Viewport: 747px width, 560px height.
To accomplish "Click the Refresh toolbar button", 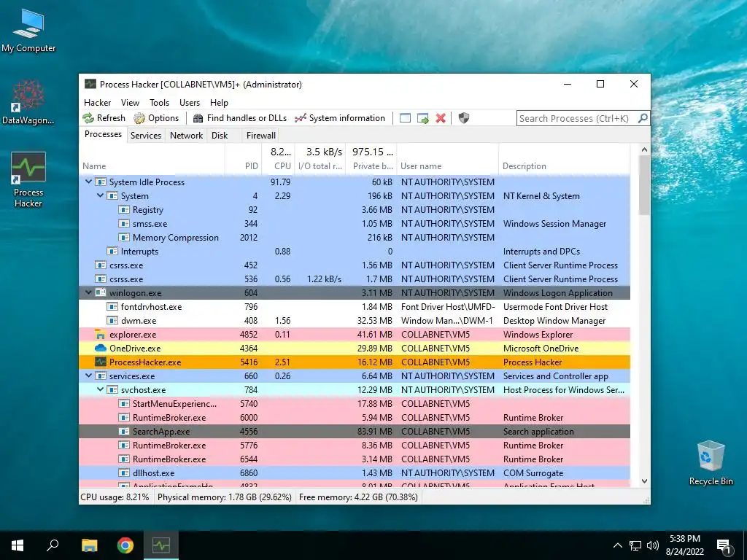I will 104,118.
